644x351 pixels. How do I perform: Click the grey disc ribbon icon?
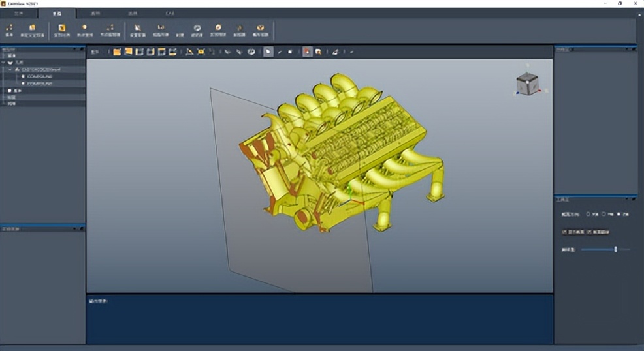[197, 28]
